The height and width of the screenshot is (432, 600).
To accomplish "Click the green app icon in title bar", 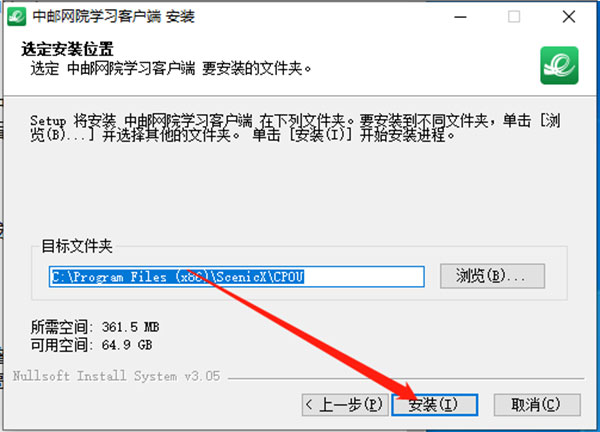I will [16, 16].
